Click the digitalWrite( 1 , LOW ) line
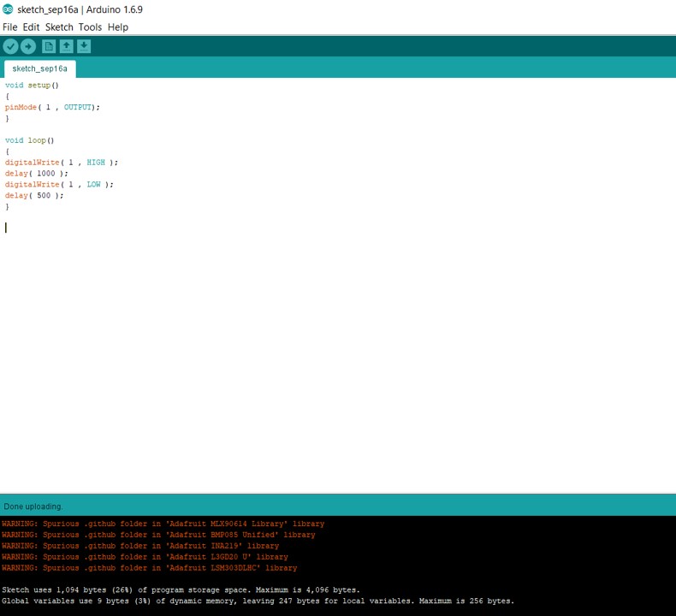Image resolution: width=676 pixels, height=616 pixels. (x=59, y=185)
